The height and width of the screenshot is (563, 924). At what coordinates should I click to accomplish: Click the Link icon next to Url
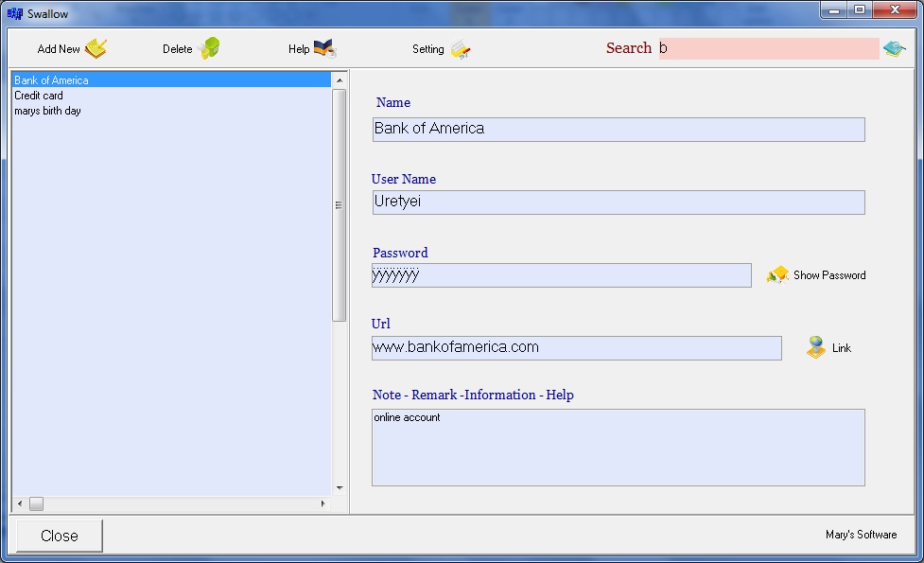tap(816, 347)
